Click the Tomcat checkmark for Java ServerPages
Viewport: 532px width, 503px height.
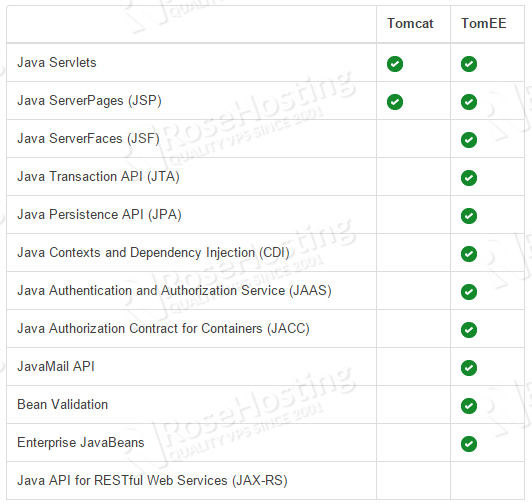pos(395,102)
